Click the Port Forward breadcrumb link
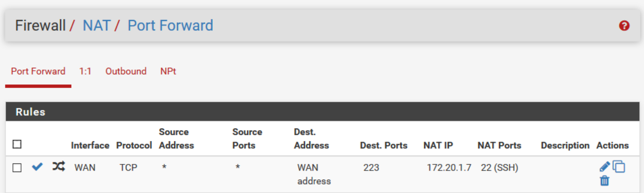 (x=170, y=25)
